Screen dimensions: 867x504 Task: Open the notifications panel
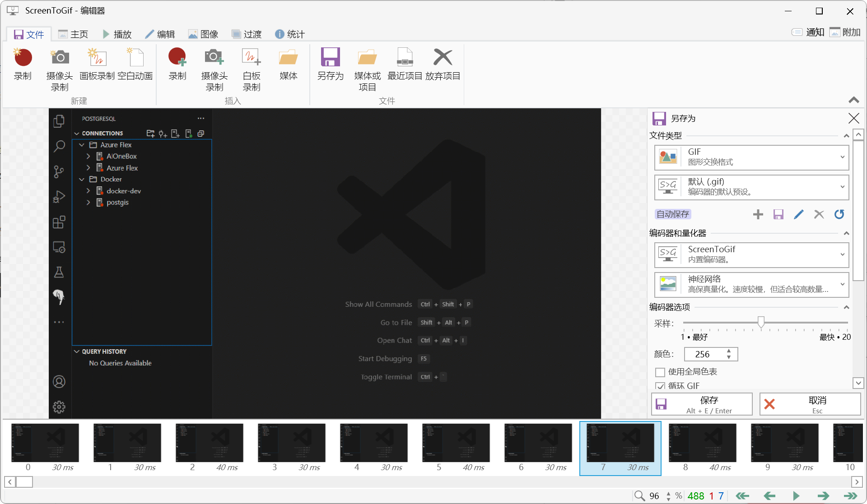(x=808, y=32)
